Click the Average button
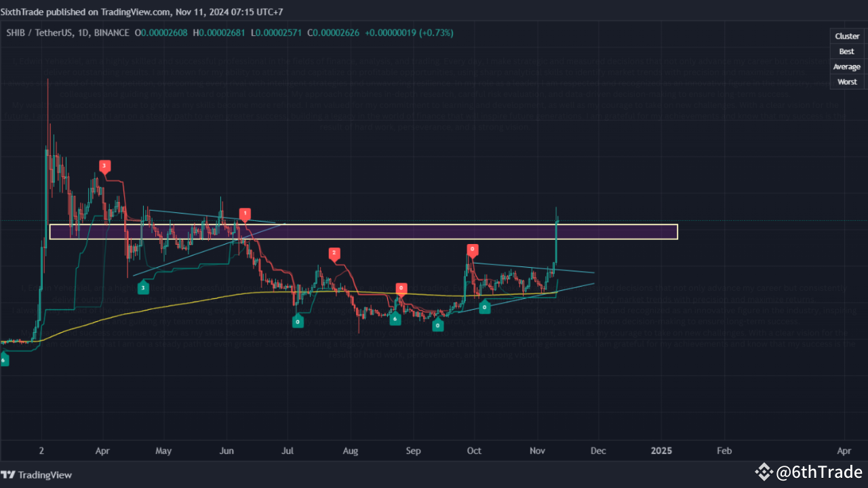The height and width of the screenshot is (488, 868). click(x=846, y=66)
